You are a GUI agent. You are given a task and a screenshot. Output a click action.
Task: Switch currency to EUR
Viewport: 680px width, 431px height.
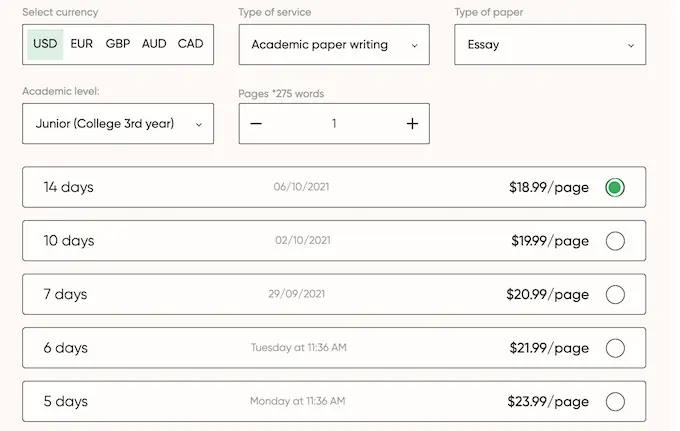81,44
